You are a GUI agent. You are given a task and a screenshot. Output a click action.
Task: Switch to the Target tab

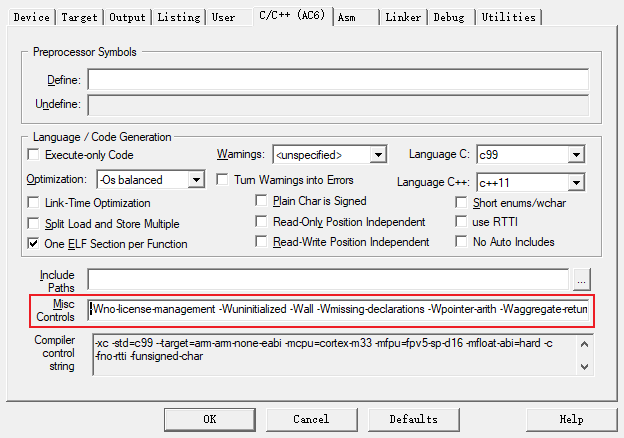click(79, 17)
